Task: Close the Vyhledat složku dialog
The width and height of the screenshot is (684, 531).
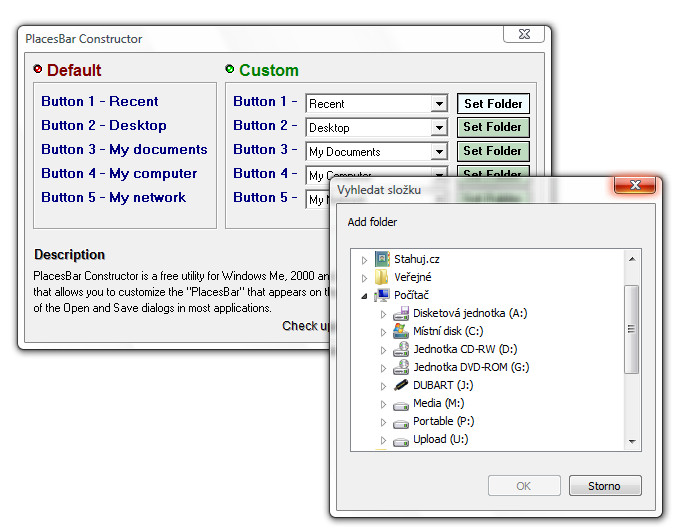Action: click(x=635, y=185)
